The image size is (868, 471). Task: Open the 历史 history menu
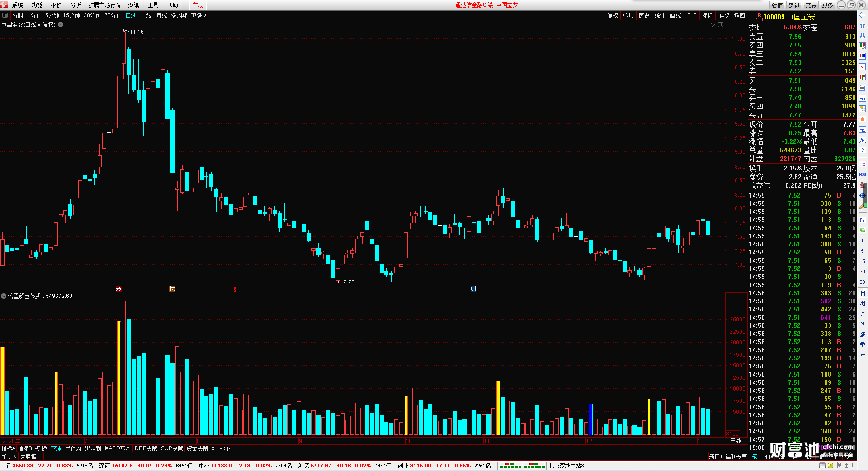click(x=644, y=15)
